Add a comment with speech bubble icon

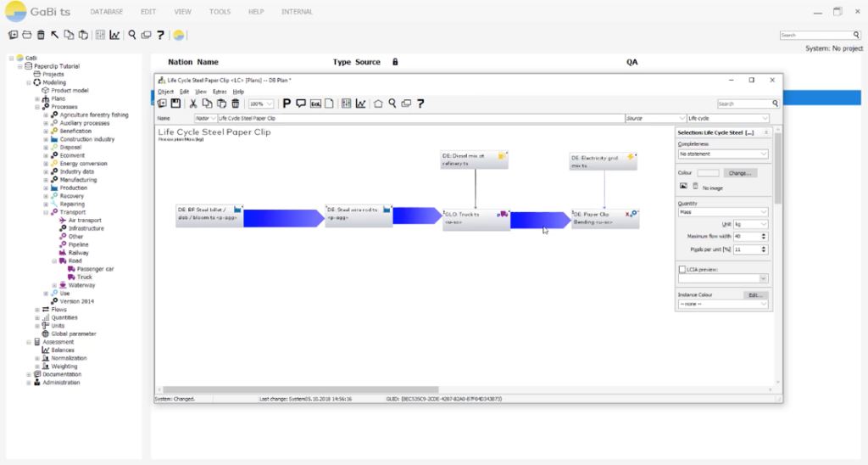[x=301, y=104]
